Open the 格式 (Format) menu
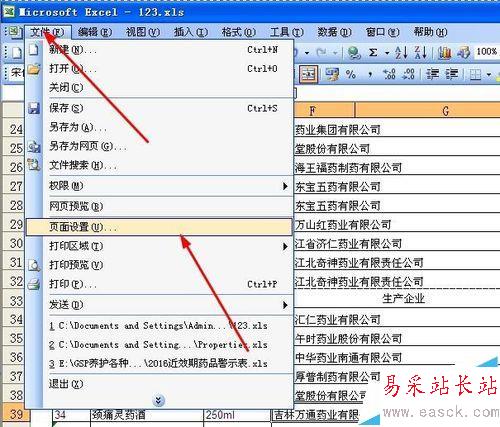 (x=239, y=32)
